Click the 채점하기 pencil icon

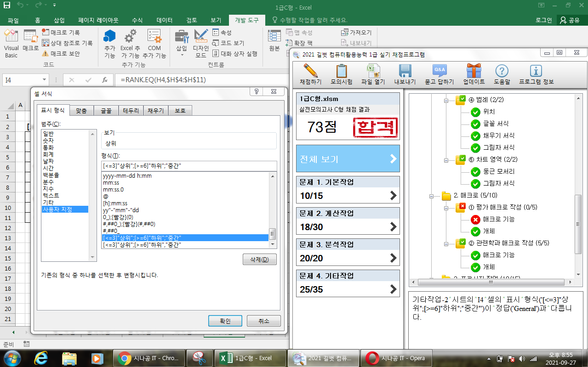tap(310, 71)
